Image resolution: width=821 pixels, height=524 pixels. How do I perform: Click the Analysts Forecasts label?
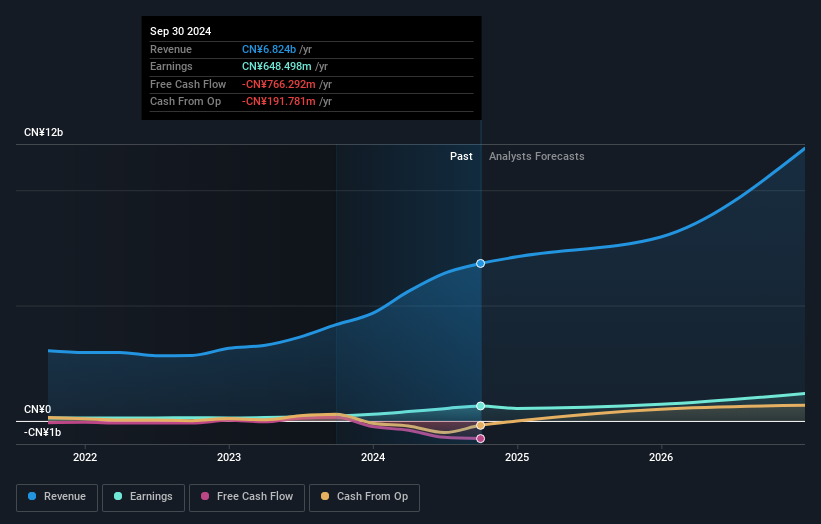pyautogui.click(x=537, y=156)
